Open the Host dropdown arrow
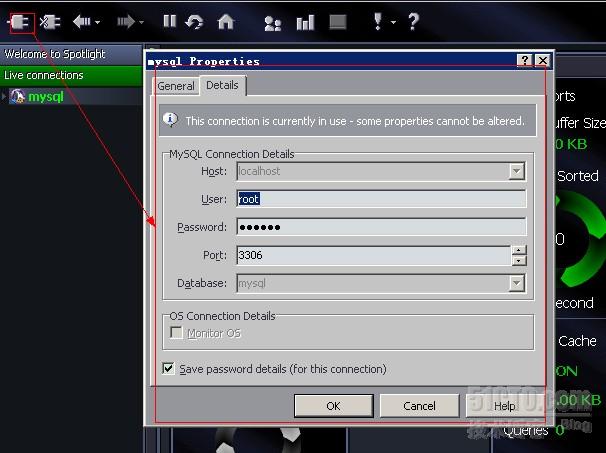Image resolution: width=606 pixels, height=453 pixels. [516, 171]
